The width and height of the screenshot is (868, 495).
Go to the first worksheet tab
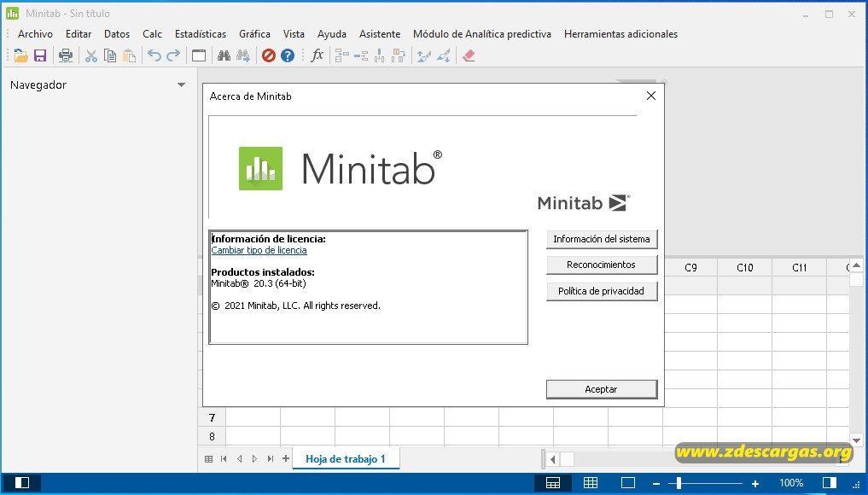[x=224, y=459]
